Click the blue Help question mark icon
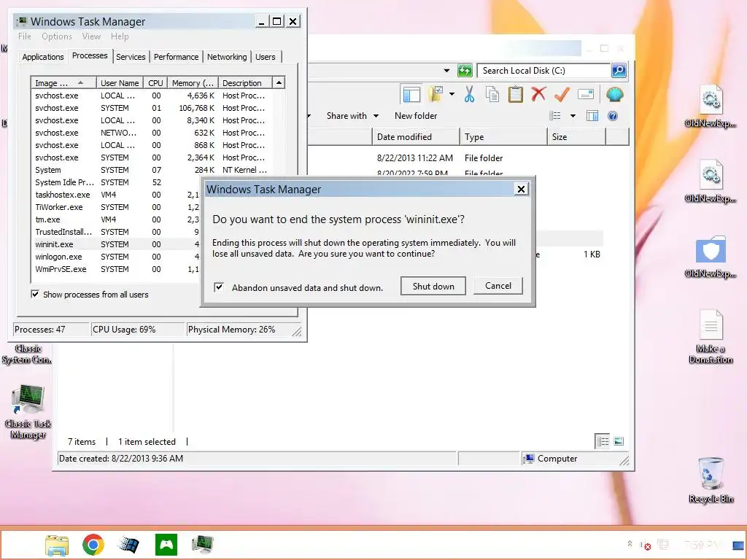This screenshot has height=560, width=747. point(613,116)
